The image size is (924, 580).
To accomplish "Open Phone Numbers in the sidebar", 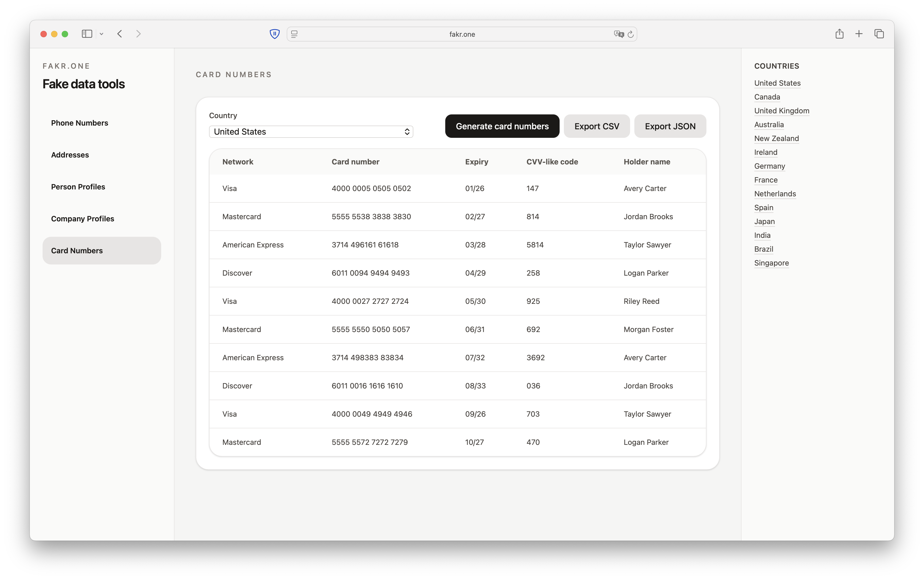I will [x=80, y=123].
